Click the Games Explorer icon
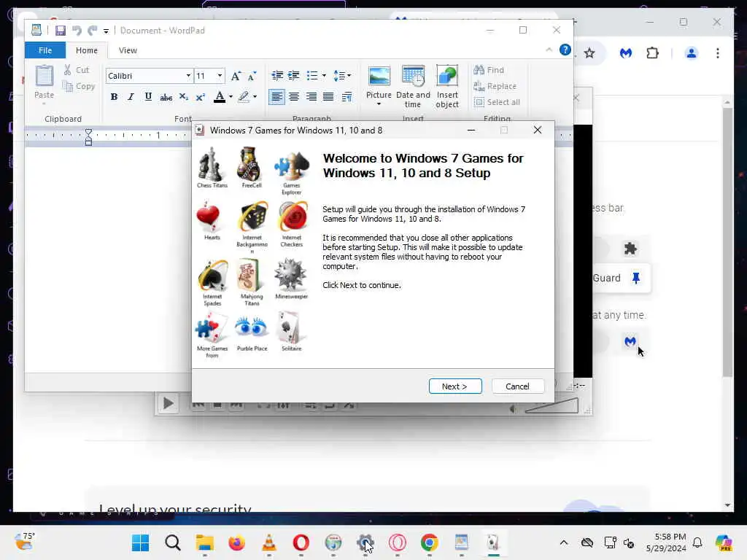The image size is (747, 560). (291, 173)
